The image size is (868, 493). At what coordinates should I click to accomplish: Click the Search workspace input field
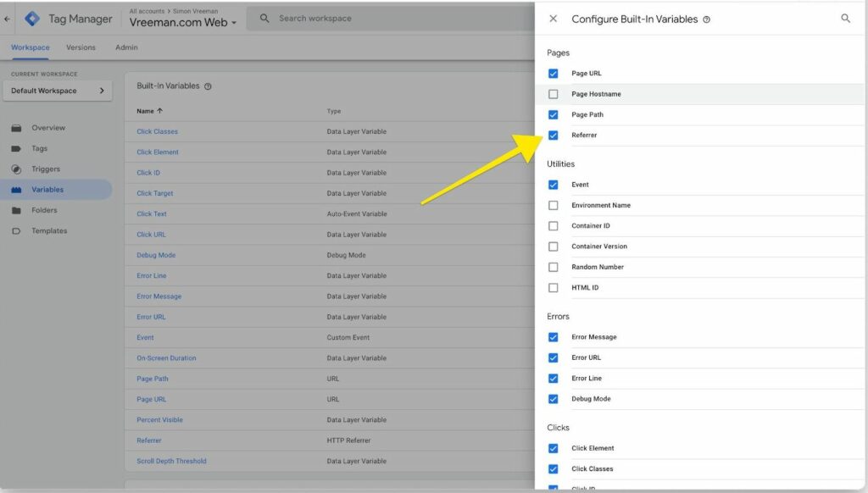coord(390,19)
